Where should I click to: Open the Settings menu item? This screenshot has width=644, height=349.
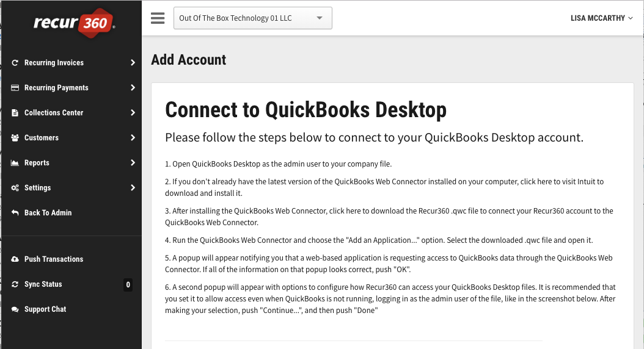click(x=72, y=188)
